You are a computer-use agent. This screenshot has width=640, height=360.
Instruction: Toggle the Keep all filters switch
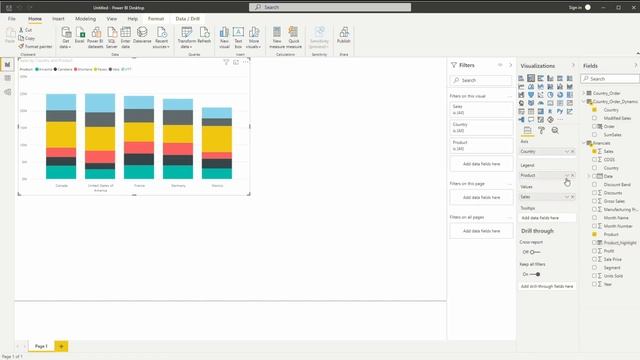pyautogui.click(x=535, y=274)
